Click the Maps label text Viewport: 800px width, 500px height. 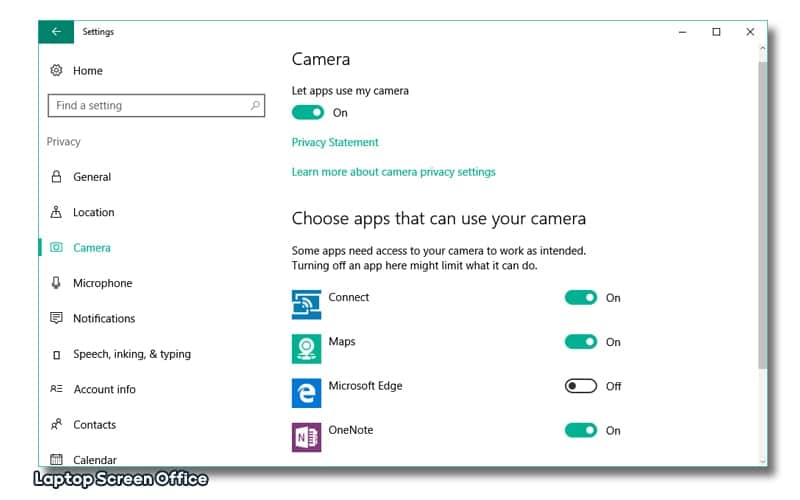pyautogui.click(x=342, y=341)
